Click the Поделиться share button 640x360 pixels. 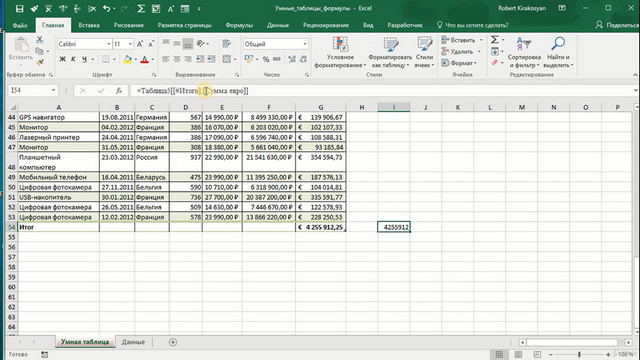617,25
